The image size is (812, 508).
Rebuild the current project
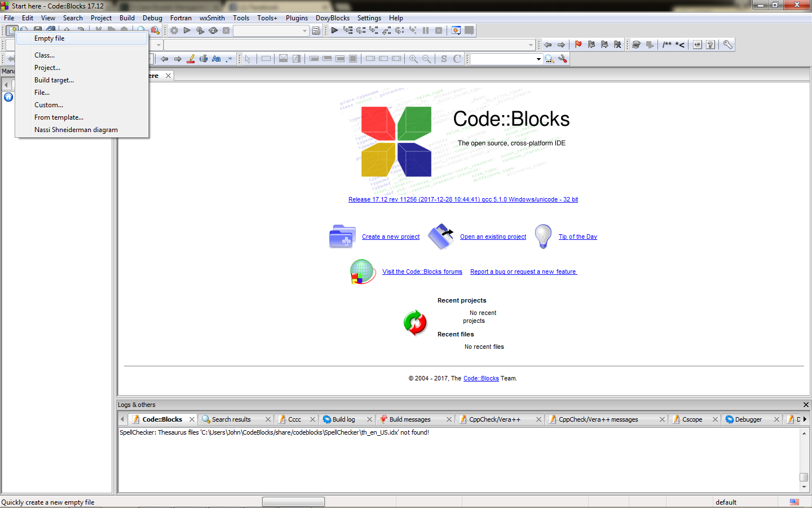pyautogui.click(x=213, y=30)
